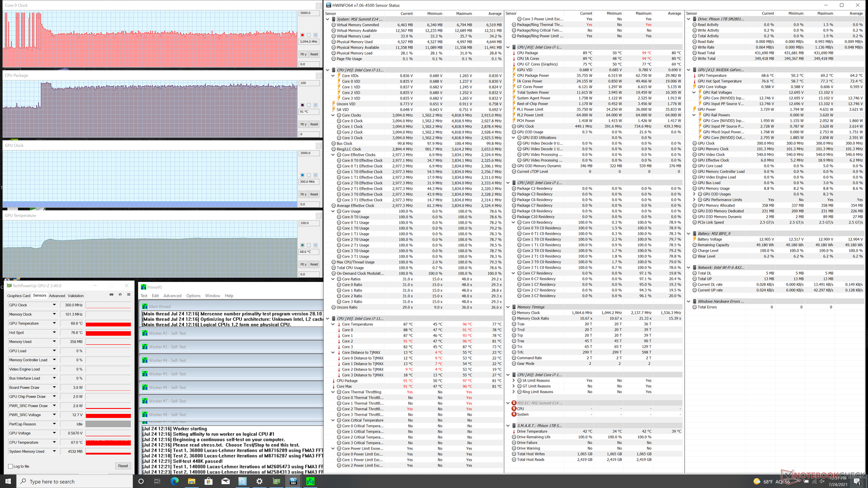Screen dimensions: 868x488
Task: Open Microsoft Edge from taskbar
Action: (x=174, y=481)
